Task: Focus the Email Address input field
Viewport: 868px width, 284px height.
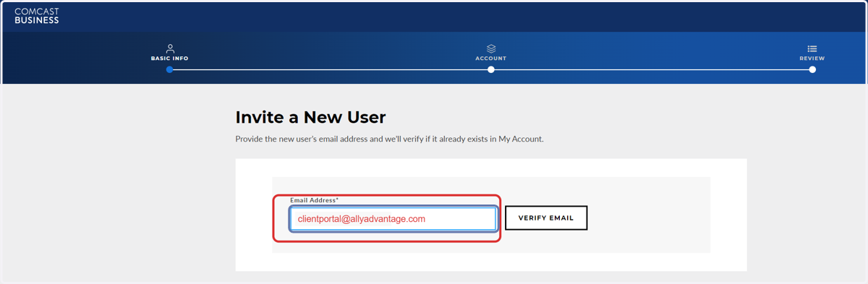Action: tap(393, 219)
